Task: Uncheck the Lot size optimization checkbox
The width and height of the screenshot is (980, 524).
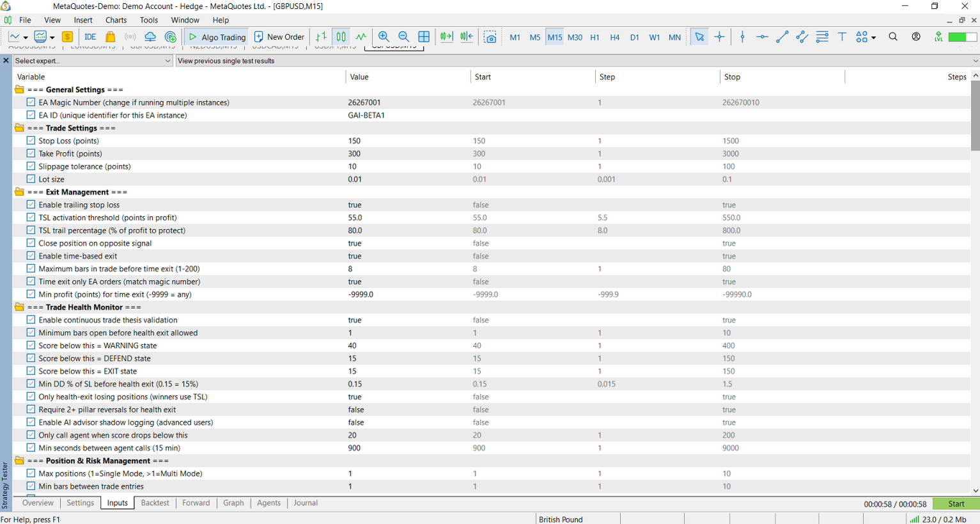Action: click(31, 179)
